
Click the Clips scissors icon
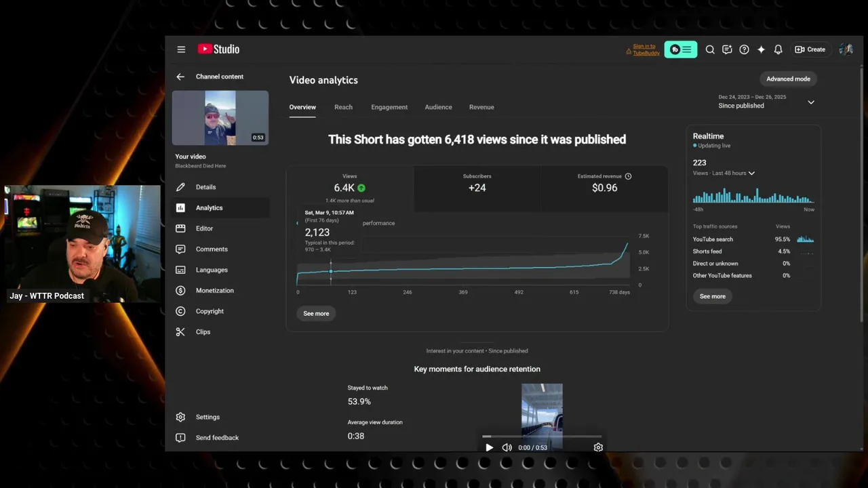click(x=180, y=332)
